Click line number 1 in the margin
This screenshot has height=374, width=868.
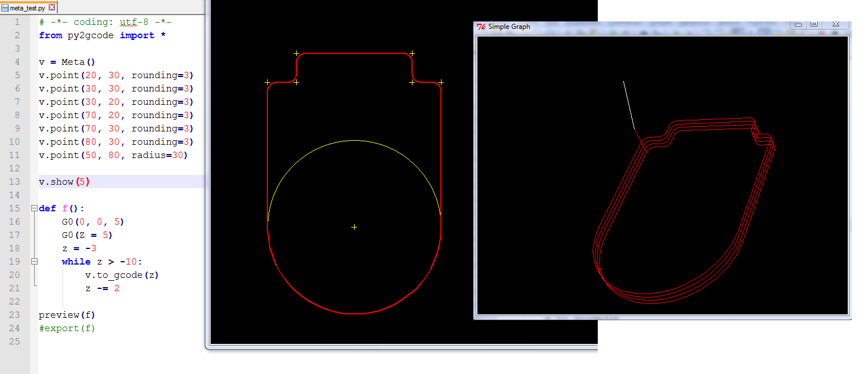click(x=17, y=22)
